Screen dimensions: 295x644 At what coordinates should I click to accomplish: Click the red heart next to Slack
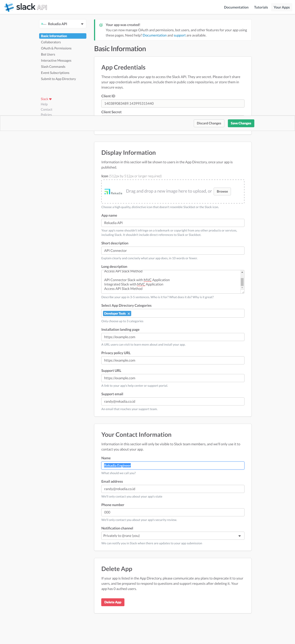[x=50, y=99]
